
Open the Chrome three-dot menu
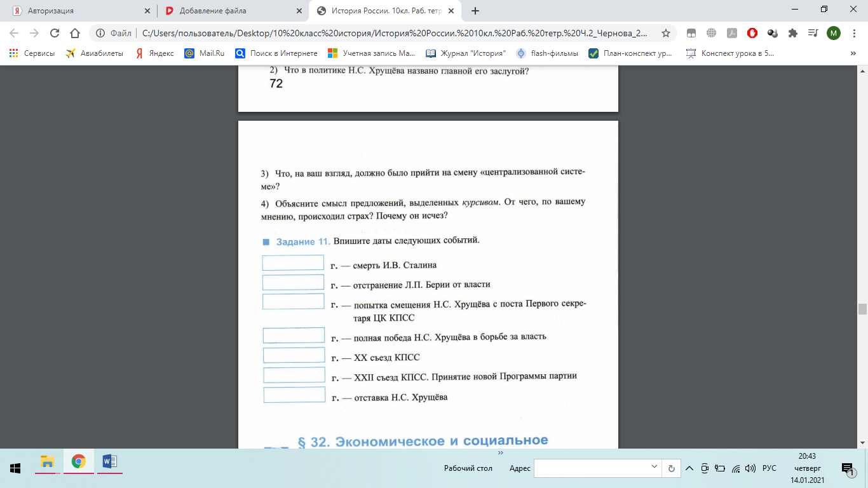[853, 33]
